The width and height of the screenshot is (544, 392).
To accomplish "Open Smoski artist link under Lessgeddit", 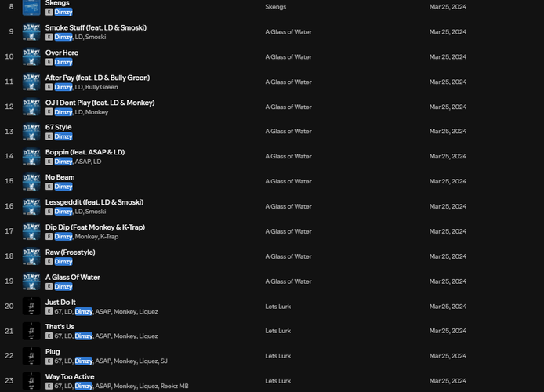I will coord(96,212).
